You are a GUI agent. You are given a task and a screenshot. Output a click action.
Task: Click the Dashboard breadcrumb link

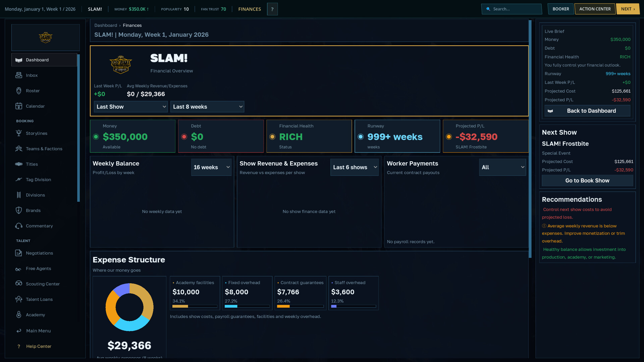coord(106,25)
